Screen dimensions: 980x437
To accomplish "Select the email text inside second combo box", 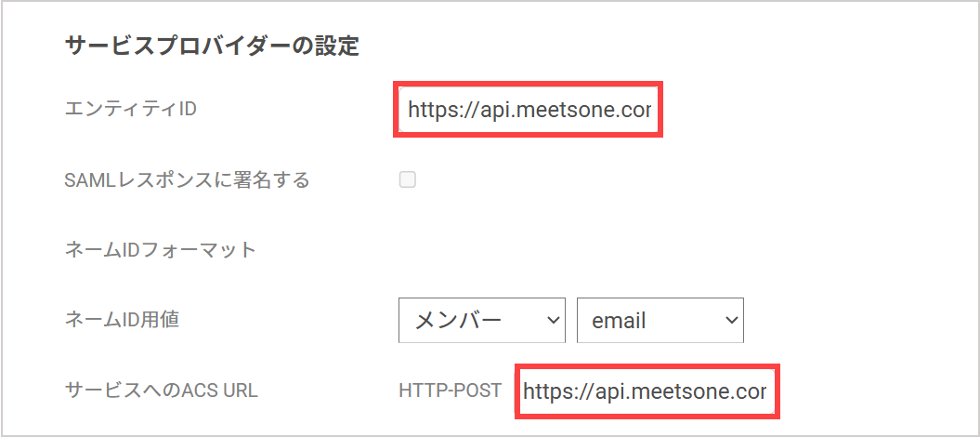I will pyautogui.click(x=619, y=321).
